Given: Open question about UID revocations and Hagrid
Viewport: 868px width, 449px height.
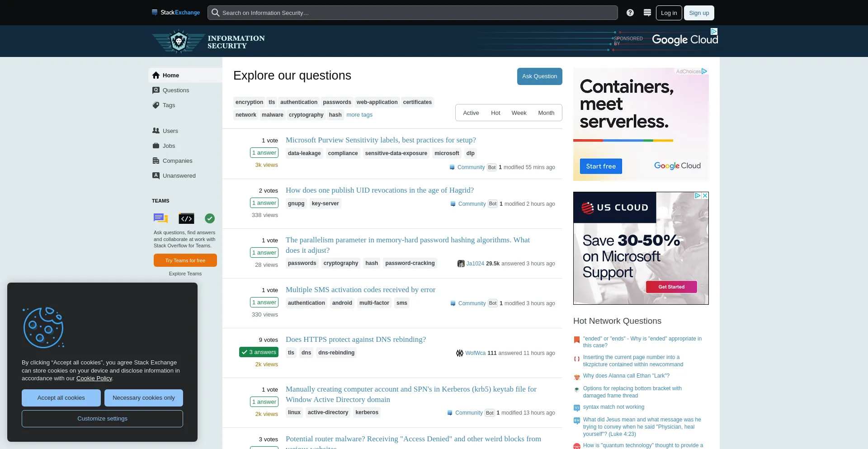Looking at the screenshot, I should (x=380, y=190).
